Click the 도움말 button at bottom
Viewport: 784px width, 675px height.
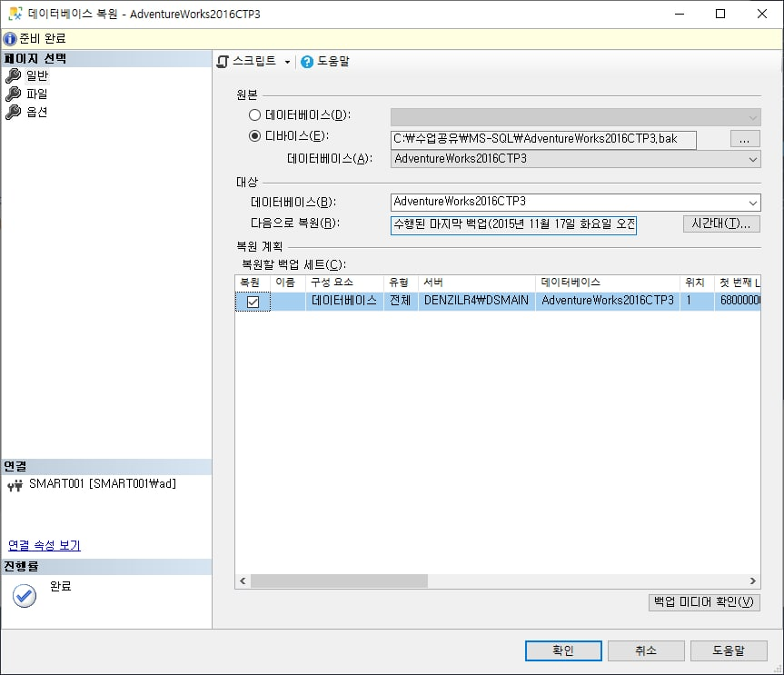pyautogui.click(x=729, y=650)
